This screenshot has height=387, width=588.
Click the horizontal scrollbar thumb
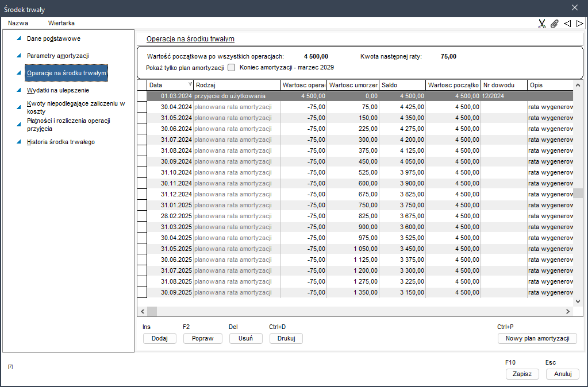[x=152, y=311]
